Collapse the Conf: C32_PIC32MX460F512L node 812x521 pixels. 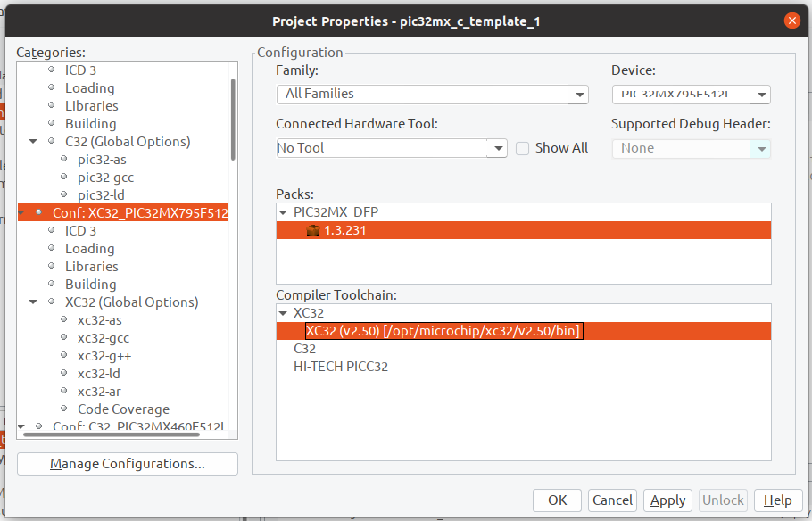21,426
